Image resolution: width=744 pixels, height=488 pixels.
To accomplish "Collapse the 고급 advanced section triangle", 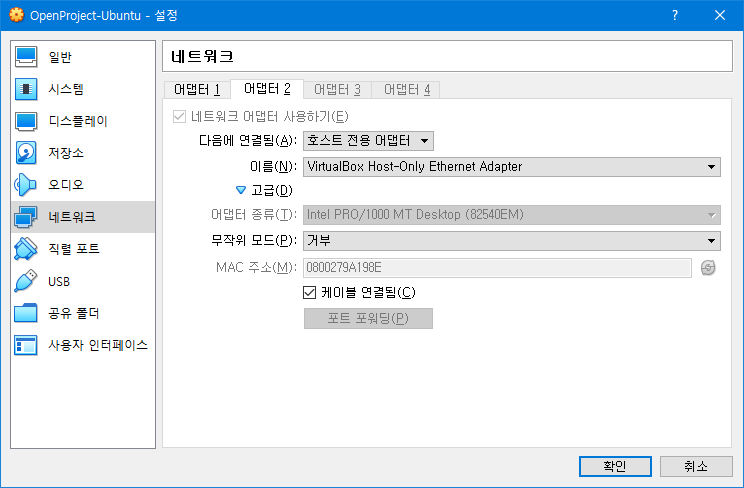I will (x=240, y=190).
